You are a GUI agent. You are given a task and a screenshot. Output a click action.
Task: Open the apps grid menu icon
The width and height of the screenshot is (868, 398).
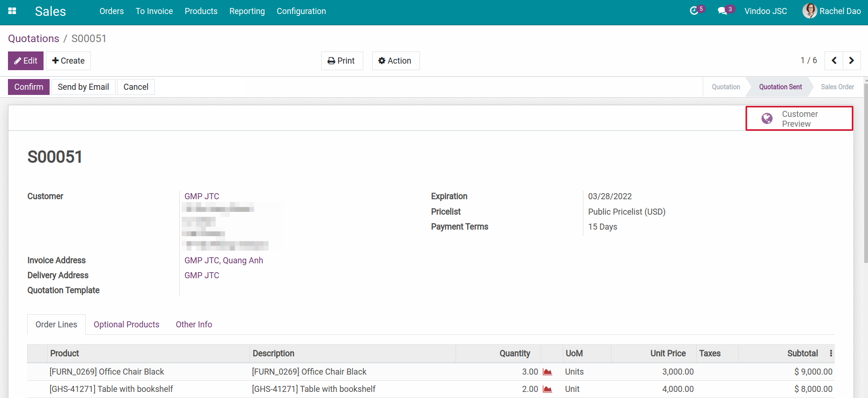pos(12,11)
